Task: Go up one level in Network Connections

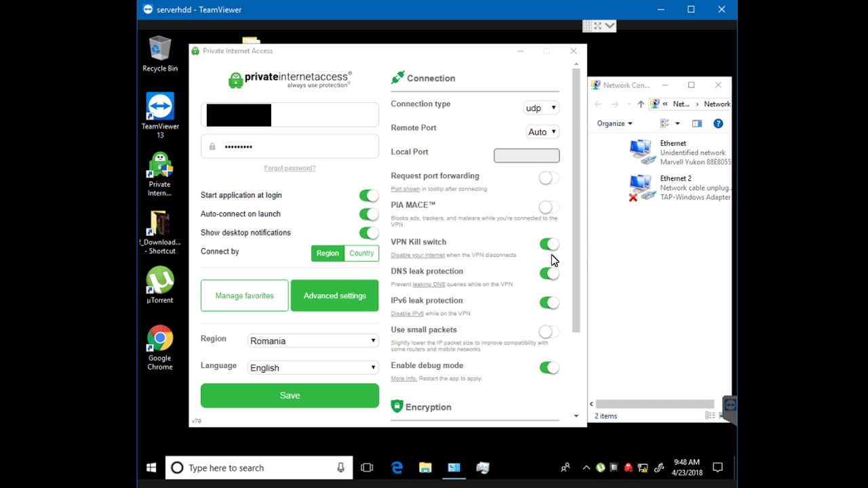Action: [640, 104]
